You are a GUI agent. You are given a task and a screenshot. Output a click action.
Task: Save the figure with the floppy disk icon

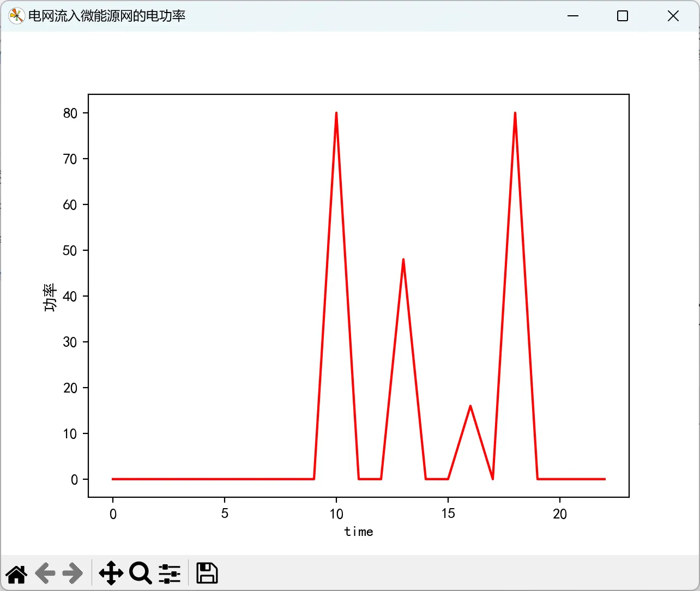207,574
